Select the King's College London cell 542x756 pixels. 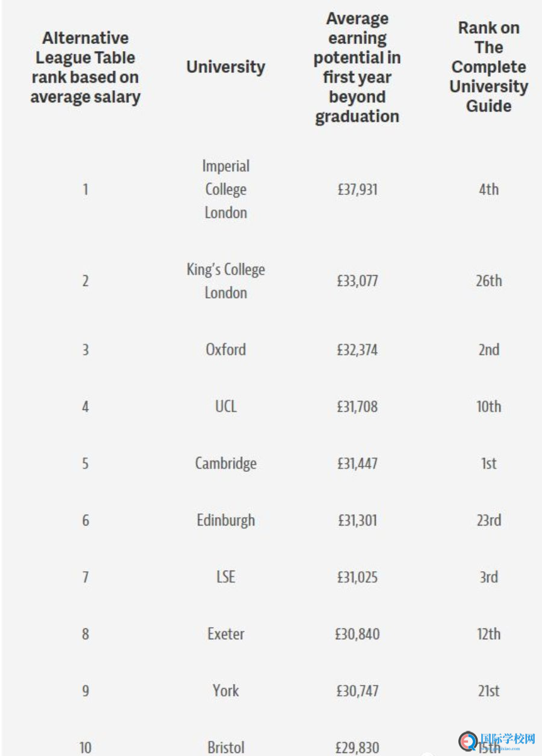226,281
